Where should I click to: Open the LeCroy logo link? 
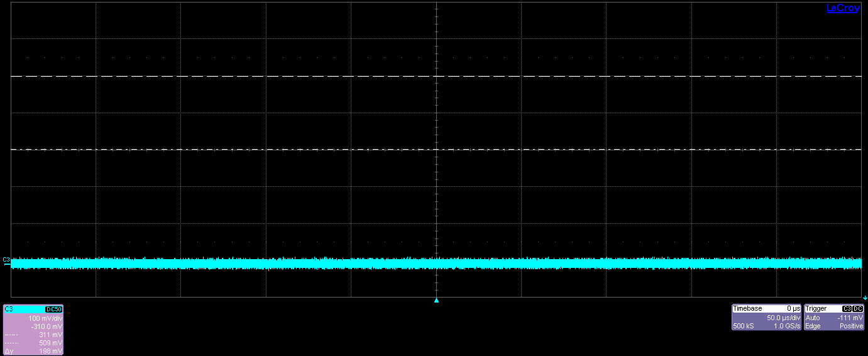tap(842, 8)
